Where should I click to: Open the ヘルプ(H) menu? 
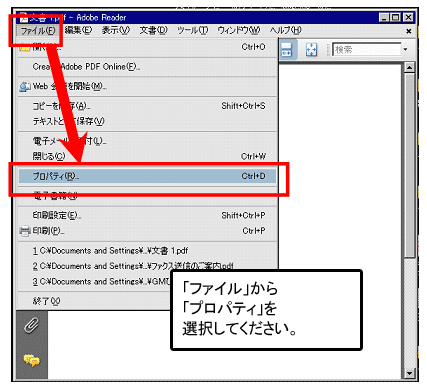285,30
